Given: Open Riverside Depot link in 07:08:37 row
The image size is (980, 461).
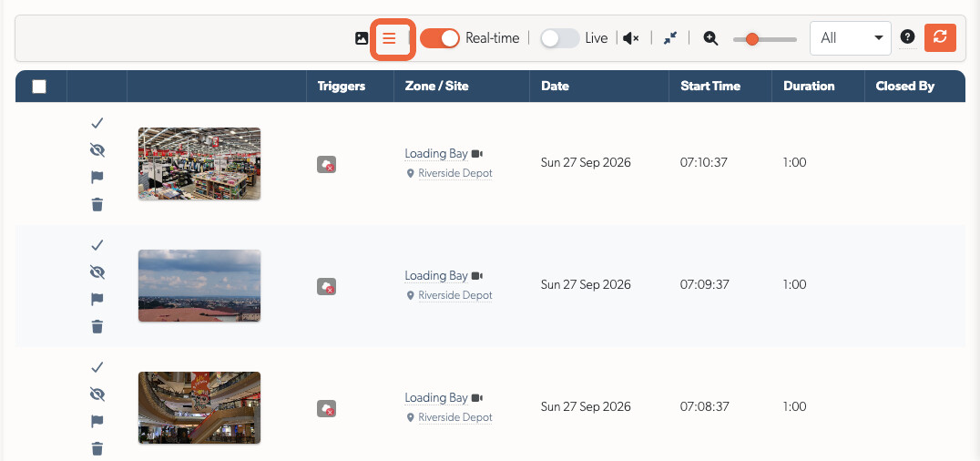Looking at the screenshot, I should [455, 417].
